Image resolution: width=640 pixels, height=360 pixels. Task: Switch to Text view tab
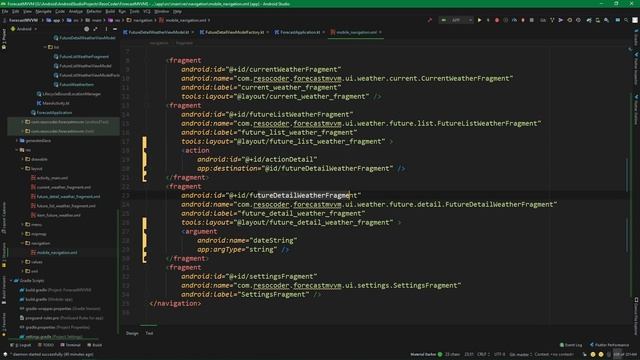pyautogui.click(x=149, y=333)
